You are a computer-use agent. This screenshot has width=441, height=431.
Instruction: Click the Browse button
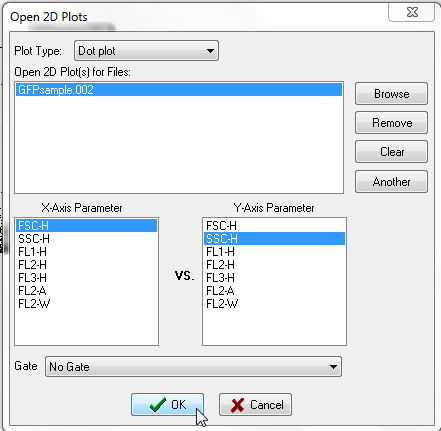pyautogui.click(x=391, y=94)
